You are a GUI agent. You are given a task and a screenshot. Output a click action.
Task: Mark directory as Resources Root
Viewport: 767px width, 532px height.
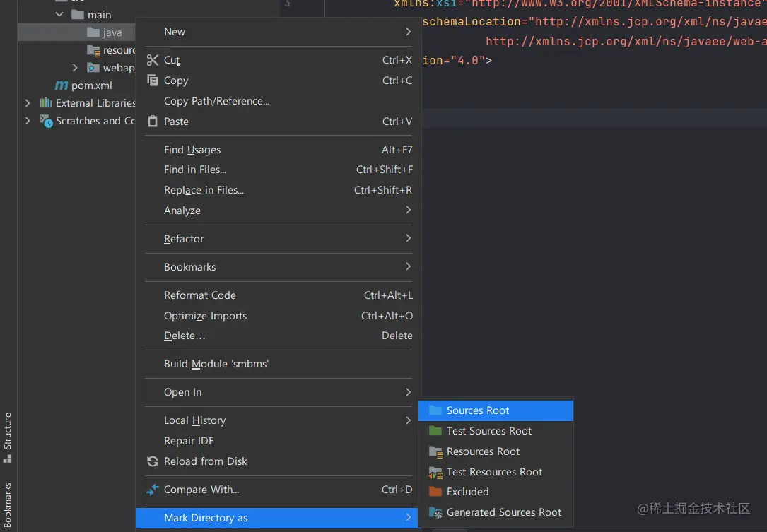496,451
